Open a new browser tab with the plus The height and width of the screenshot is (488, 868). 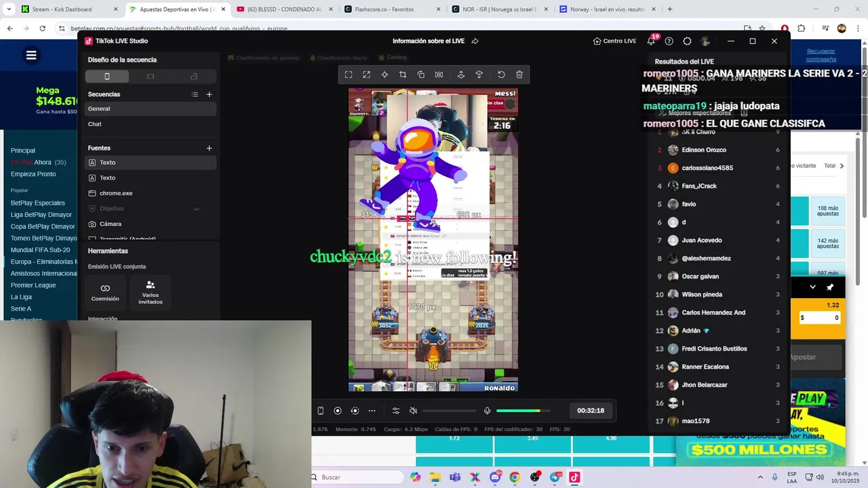pos(670,9)
